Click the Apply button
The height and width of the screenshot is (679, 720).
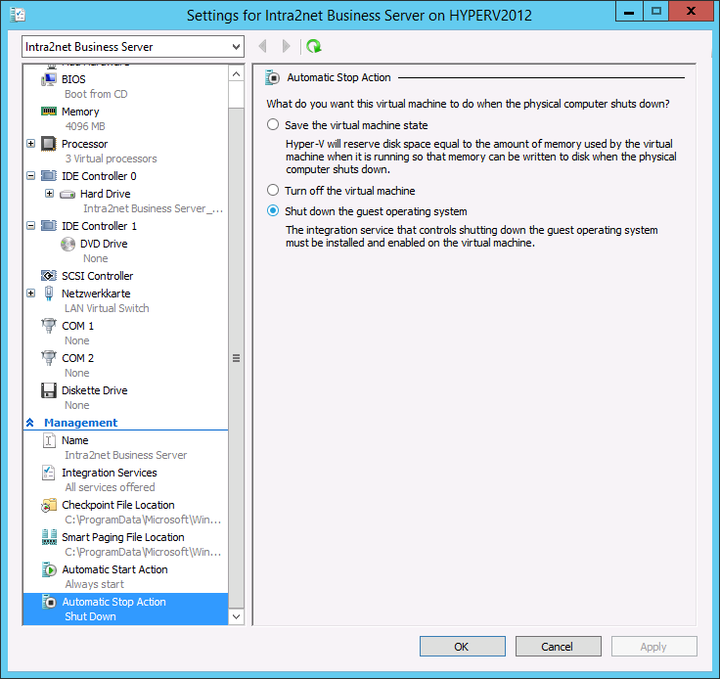tap(654, 646)
